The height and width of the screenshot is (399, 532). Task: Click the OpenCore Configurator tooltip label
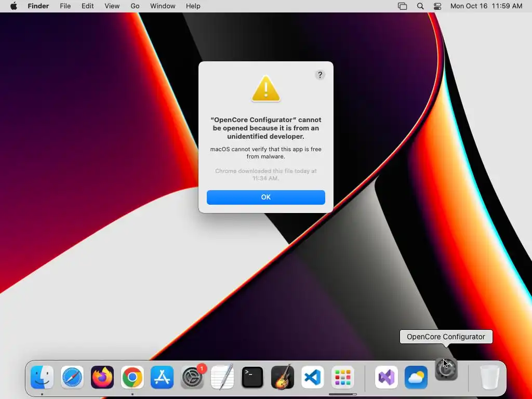click(446, 337)
